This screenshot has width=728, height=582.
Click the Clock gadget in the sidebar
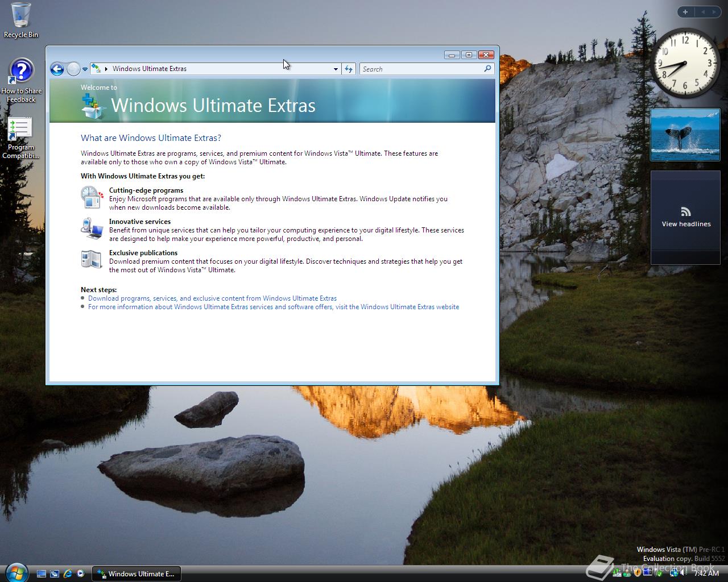click(x=685, y=63)
